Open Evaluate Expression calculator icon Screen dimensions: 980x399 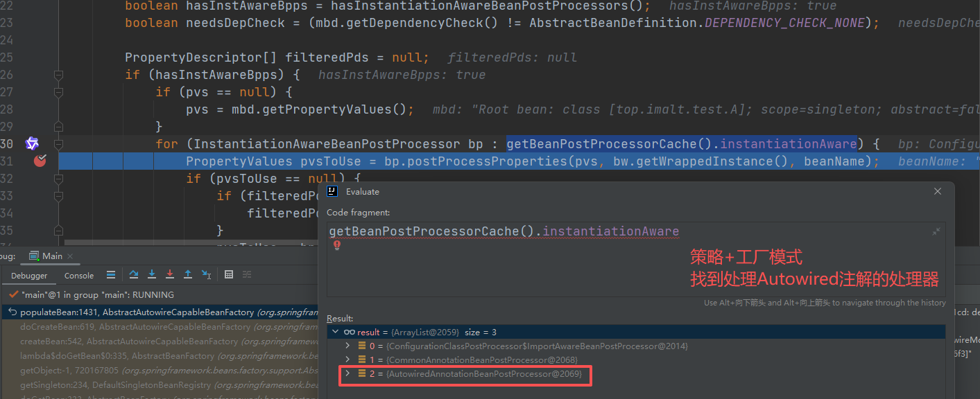pos(230,275)
